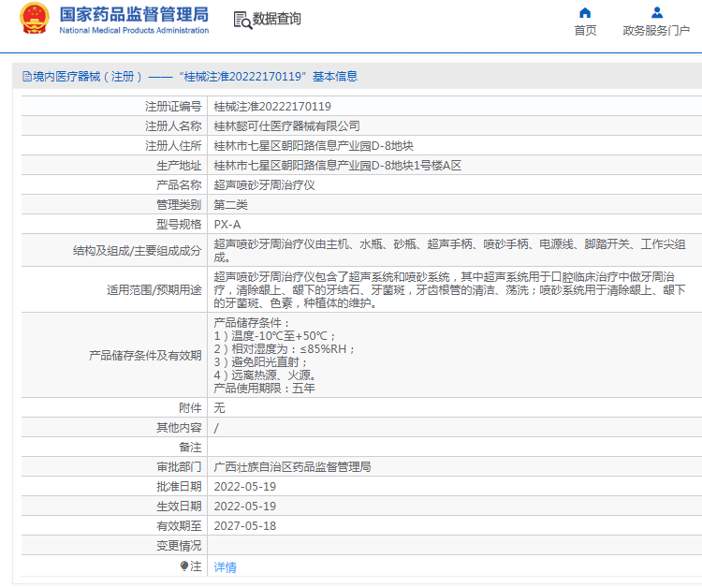Click the page heading 境内医疗器械（注册）基本信息

190,77
